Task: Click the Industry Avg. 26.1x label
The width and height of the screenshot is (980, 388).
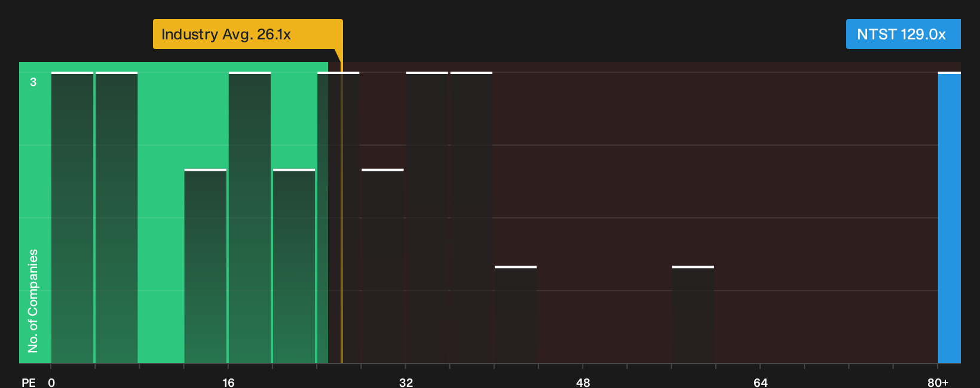Action: point(247,34)
